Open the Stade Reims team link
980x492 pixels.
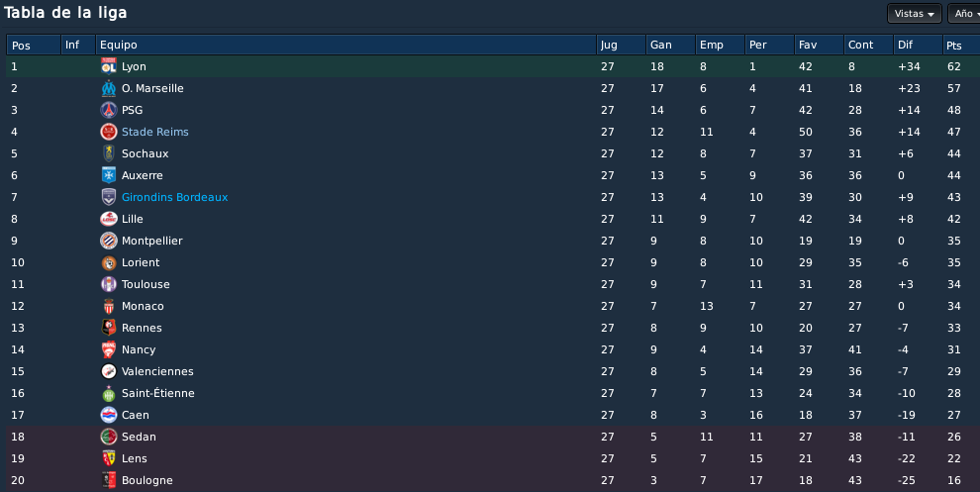pyautogui.click(x=155, y=132)
